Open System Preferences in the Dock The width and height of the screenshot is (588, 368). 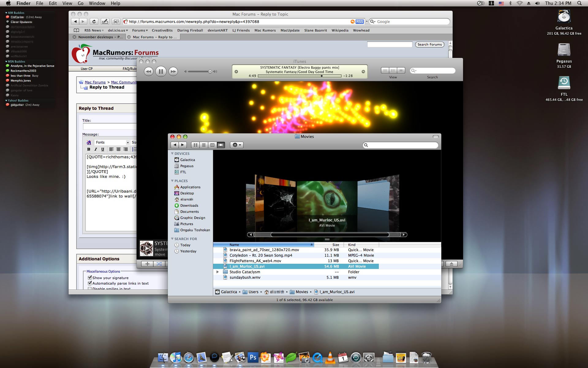point(369,357)
